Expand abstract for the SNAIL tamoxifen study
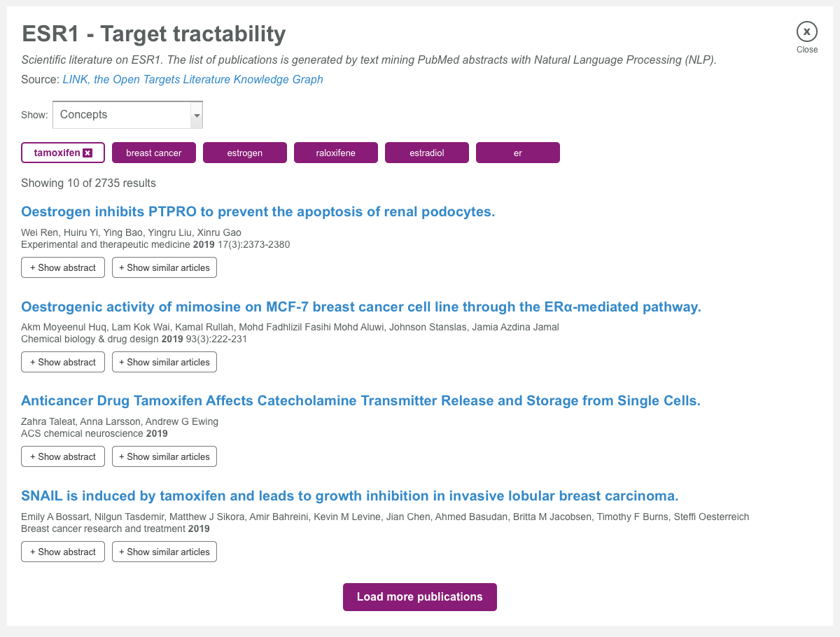Screen dimensions: 840x637 click(62, 551)
